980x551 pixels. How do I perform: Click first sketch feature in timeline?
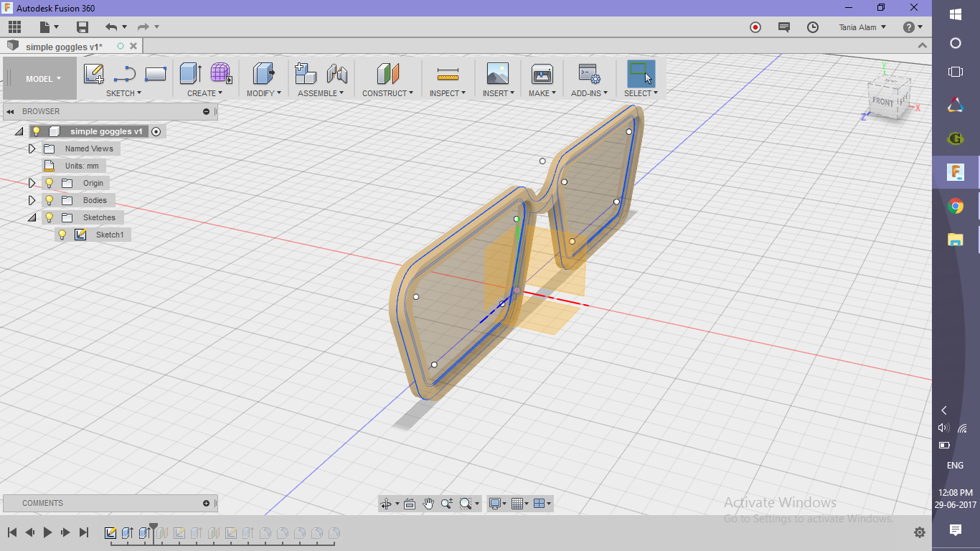tap(110, 533)
